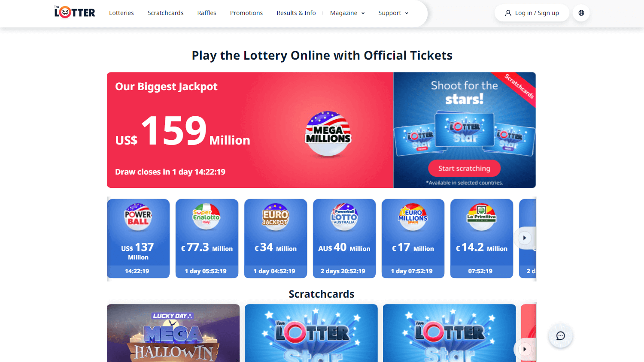The image size is (644, 362).
Task: Pick the Powerball Lotto Australia icon
Action: pyautogui.click(x=344, y=217)
